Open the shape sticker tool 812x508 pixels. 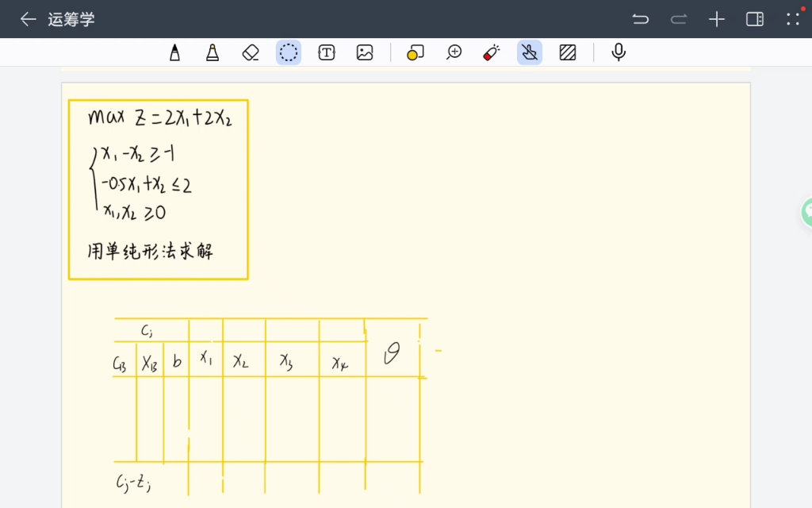(415, 52)
